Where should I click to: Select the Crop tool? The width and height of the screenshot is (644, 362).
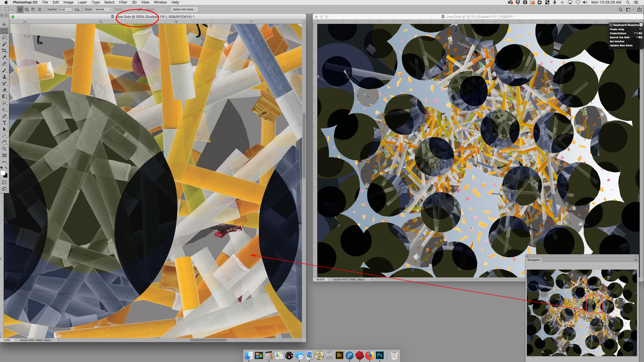point(4,51)
